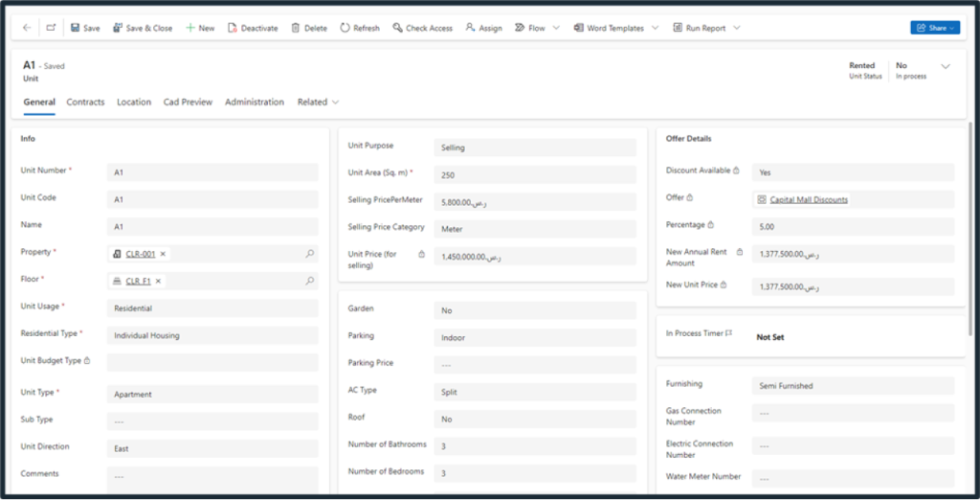Search the Floor lookup magnifier icon

[x=309, y=281]
